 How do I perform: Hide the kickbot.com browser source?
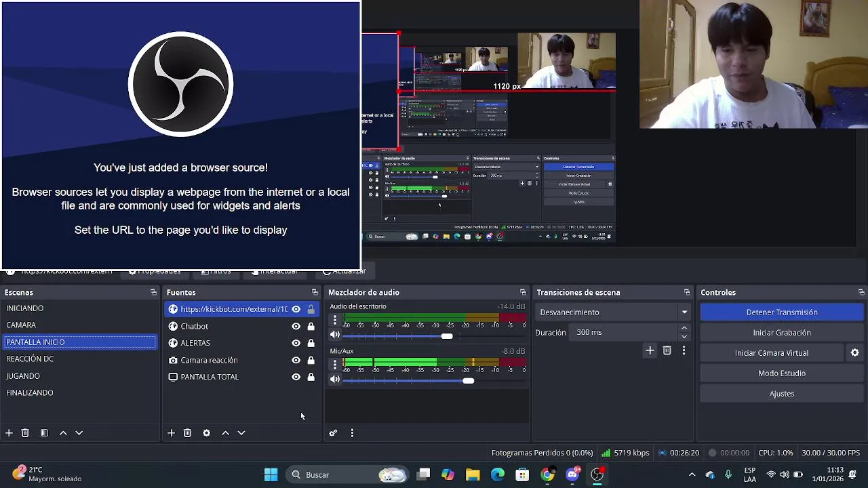click(296, 309)
